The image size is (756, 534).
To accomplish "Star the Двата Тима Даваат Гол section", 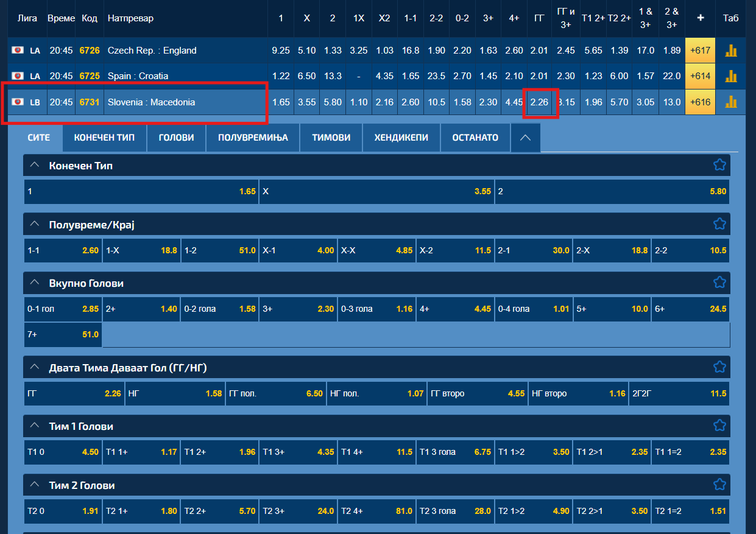I will (x=719, y=367).
